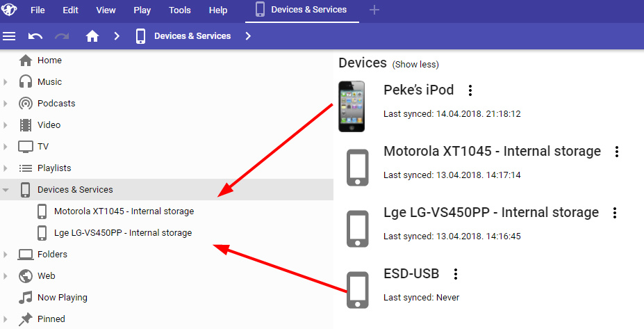The height and width of the screenshot is (329, 644).
Task: Click the home breadcrumb icon
Action: pyautogui.click(x=92, y=36)
